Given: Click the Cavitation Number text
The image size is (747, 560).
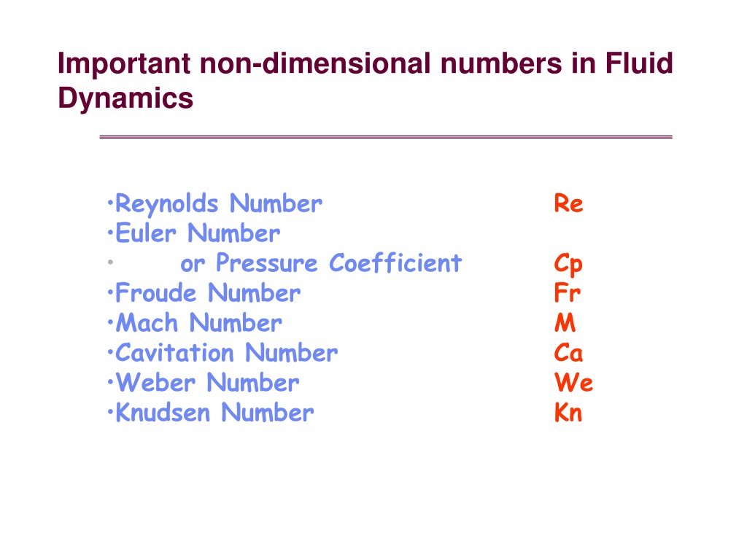Looking at the screenshot, I should [x=222, y=353].
